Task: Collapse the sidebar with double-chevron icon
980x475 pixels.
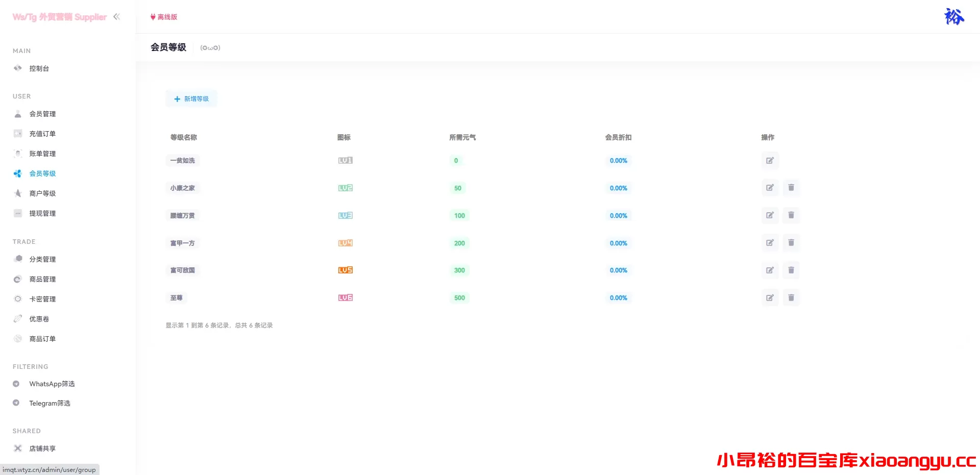Action: [116, 17]
